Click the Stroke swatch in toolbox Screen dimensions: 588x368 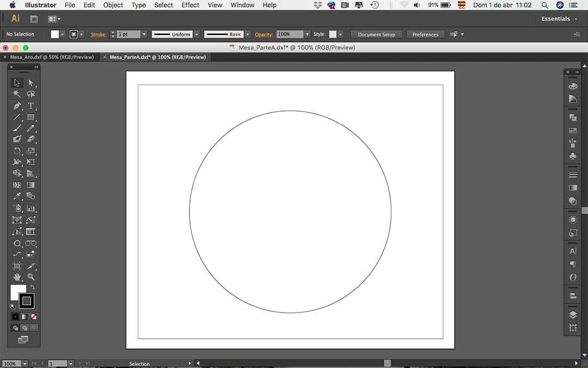tap(26, 300)
